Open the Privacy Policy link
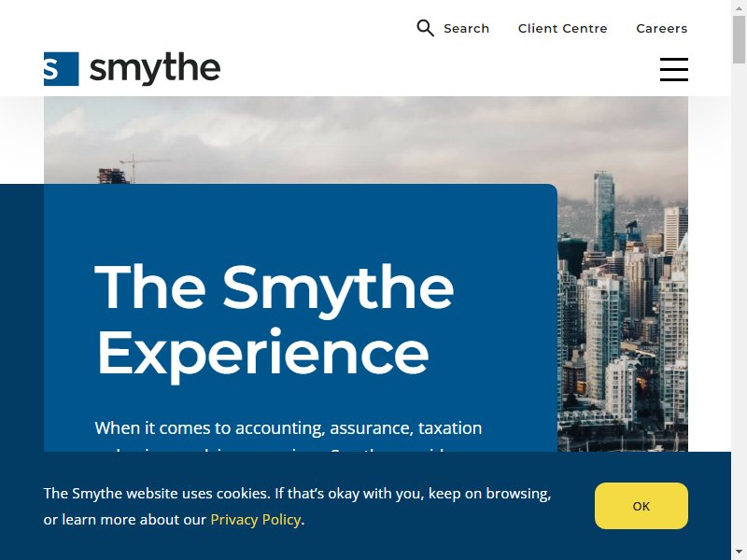Image resolution: width=747 pixels, height=560 pixels. (x=255, y=520)
